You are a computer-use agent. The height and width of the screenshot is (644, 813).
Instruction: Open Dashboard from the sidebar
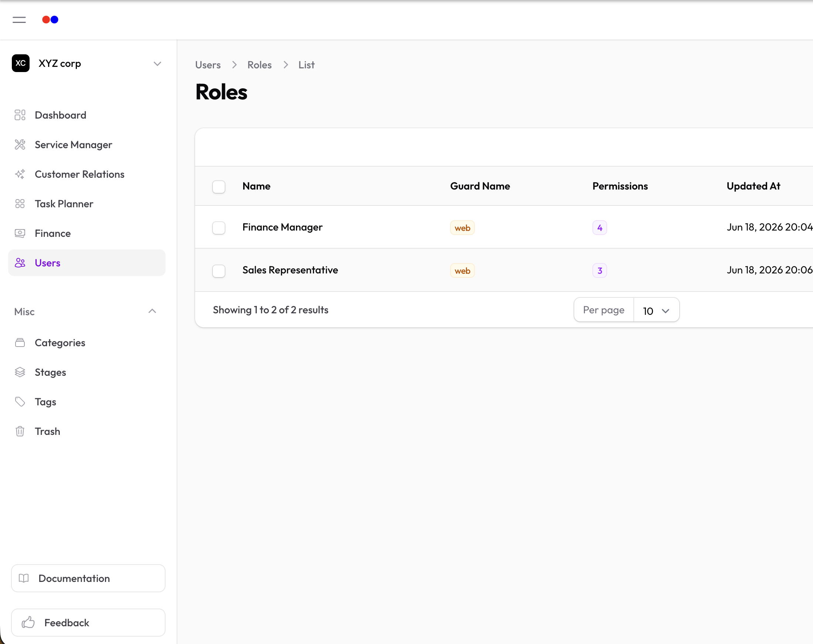[87, 115]
